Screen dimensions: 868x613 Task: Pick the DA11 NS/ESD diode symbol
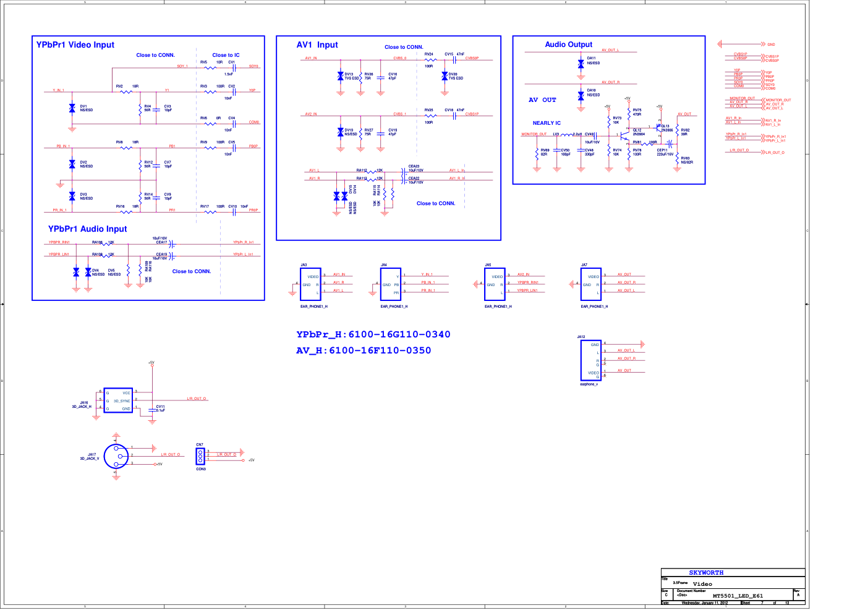point(581,64)
